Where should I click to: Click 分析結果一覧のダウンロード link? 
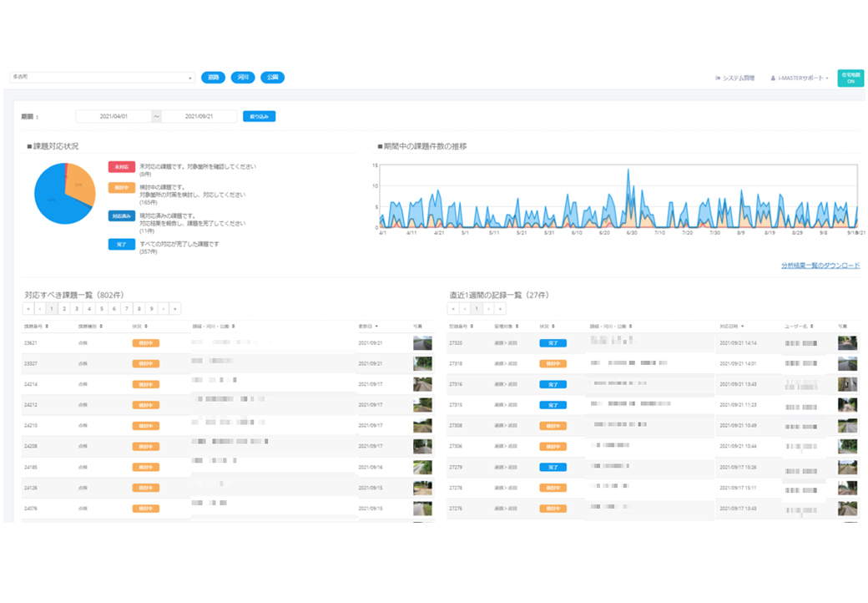pos(820,266)
